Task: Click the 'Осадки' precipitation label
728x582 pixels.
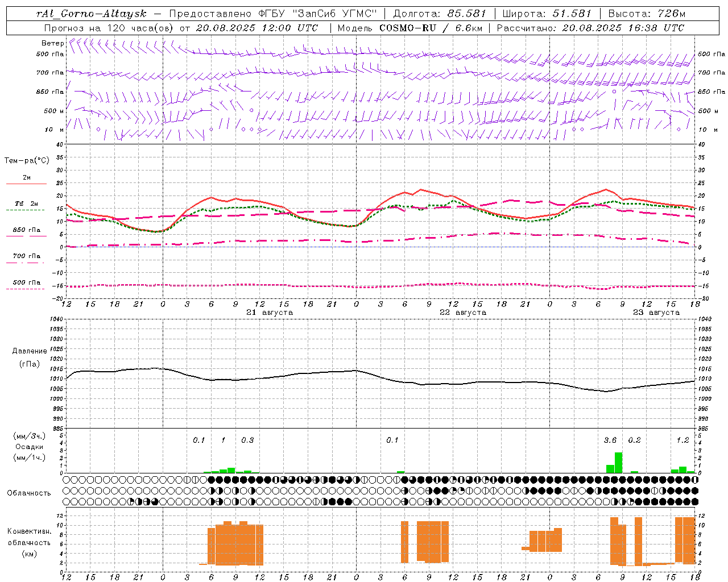Action: click(x=30, y=447)
